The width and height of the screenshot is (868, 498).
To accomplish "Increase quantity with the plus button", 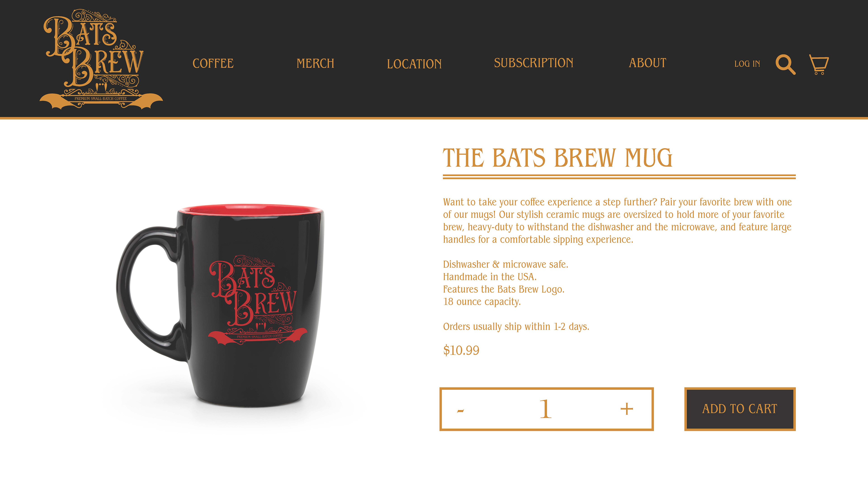I will (x=627, y=409).
